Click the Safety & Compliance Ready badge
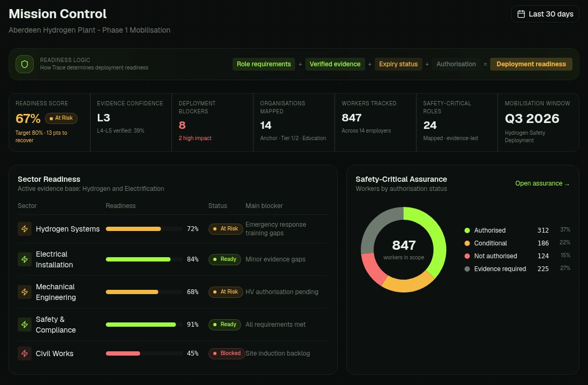Screen dimensions: 588x385 pyautogui.click(x=225, y=325)
